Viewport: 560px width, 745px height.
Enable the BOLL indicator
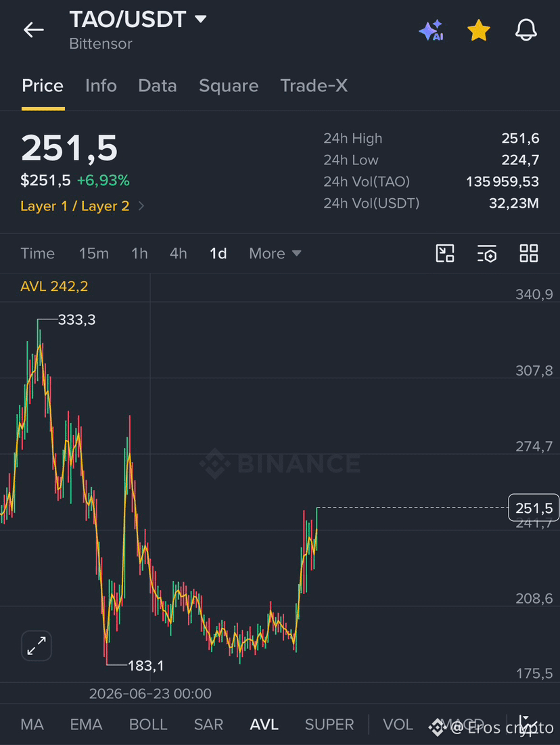point(148,725)
